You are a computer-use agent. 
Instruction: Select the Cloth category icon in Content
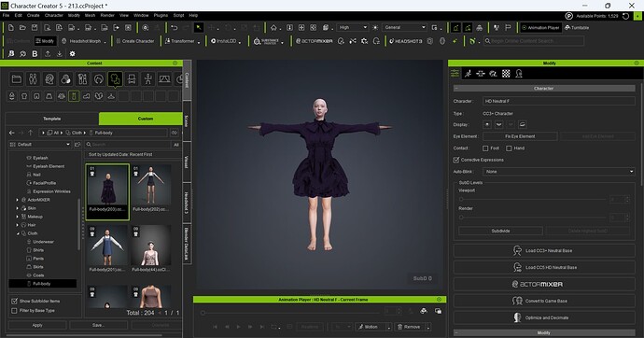115,78
